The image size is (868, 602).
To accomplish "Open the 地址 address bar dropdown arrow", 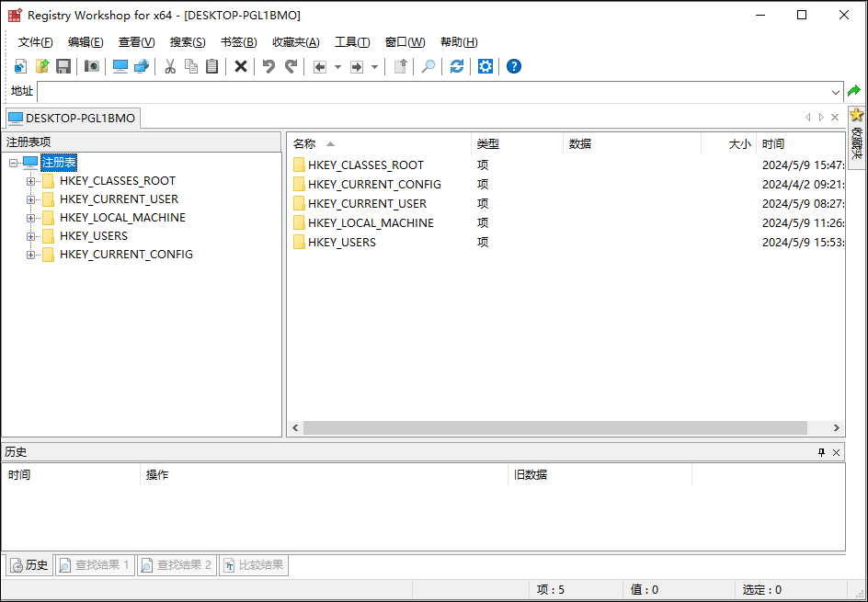I will pos(836,92).
